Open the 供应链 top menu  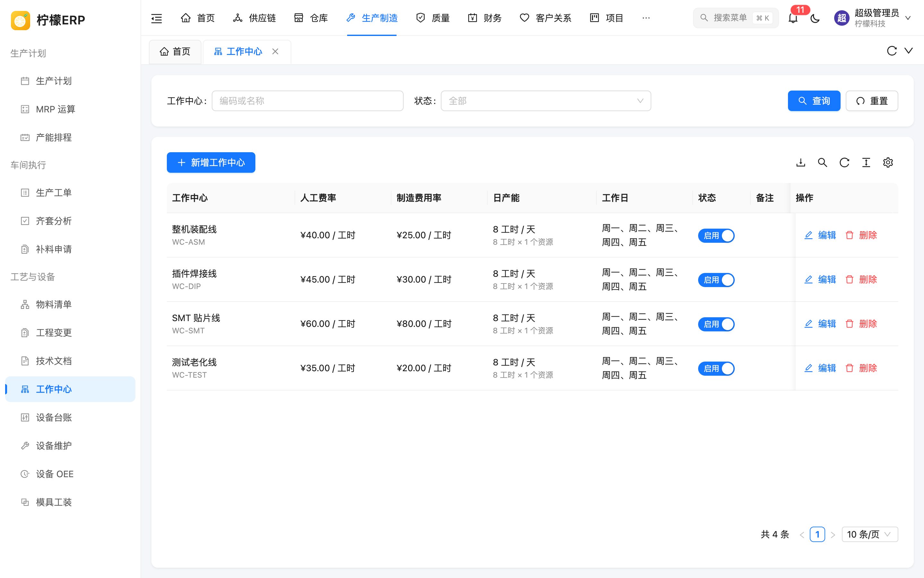(254, 18)
